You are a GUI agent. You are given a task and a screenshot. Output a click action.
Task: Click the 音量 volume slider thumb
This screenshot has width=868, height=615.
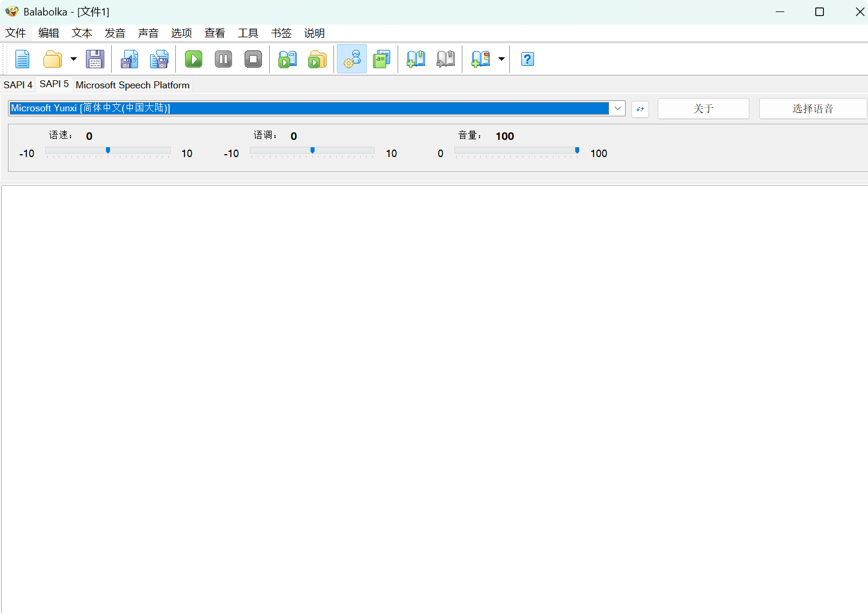tap(577, 150)
